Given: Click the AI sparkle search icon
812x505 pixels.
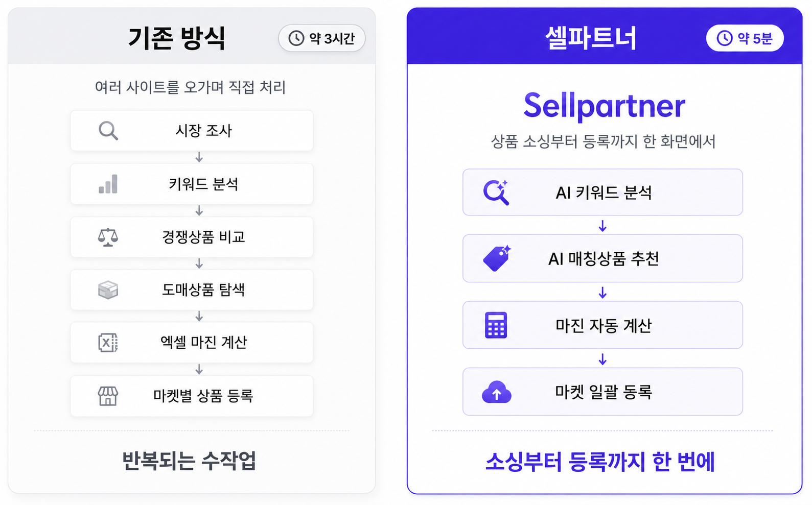Looking at the screenshot, I should click(496, 193).
